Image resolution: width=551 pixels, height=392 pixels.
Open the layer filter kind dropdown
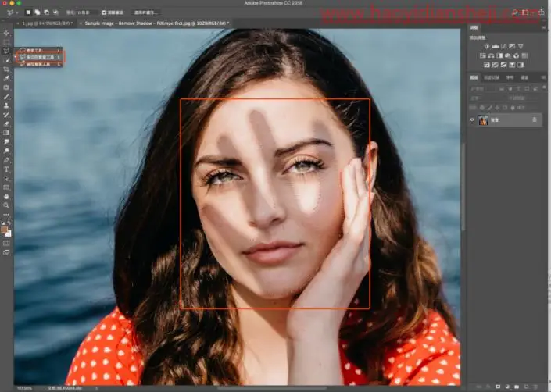[x=484, y=89]
